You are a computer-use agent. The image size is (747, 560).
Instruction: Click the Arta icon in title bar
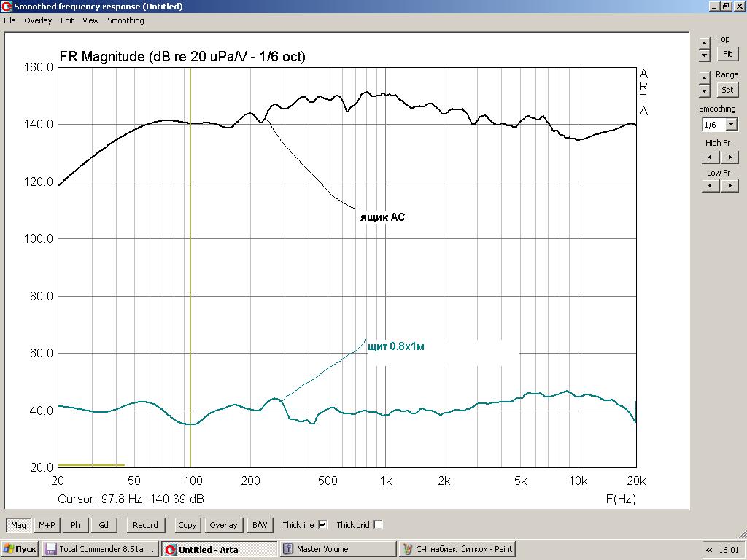(6, 6)
